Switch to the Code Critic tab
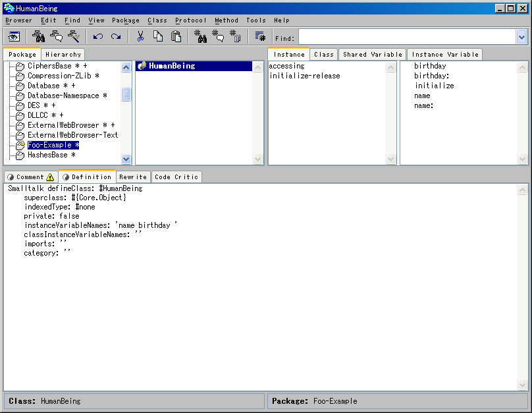The width and height of the screenshot is (532, 413). [176, 177]
